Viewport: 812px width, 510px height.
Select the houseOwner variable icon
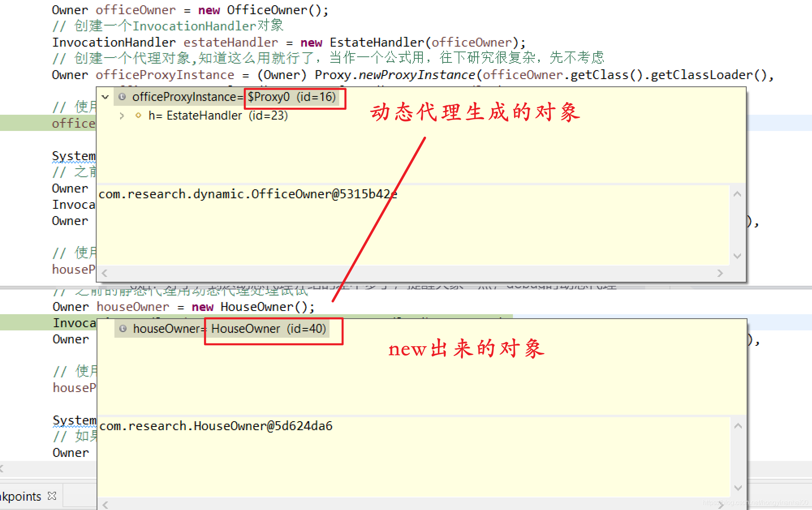pos(123,329)
